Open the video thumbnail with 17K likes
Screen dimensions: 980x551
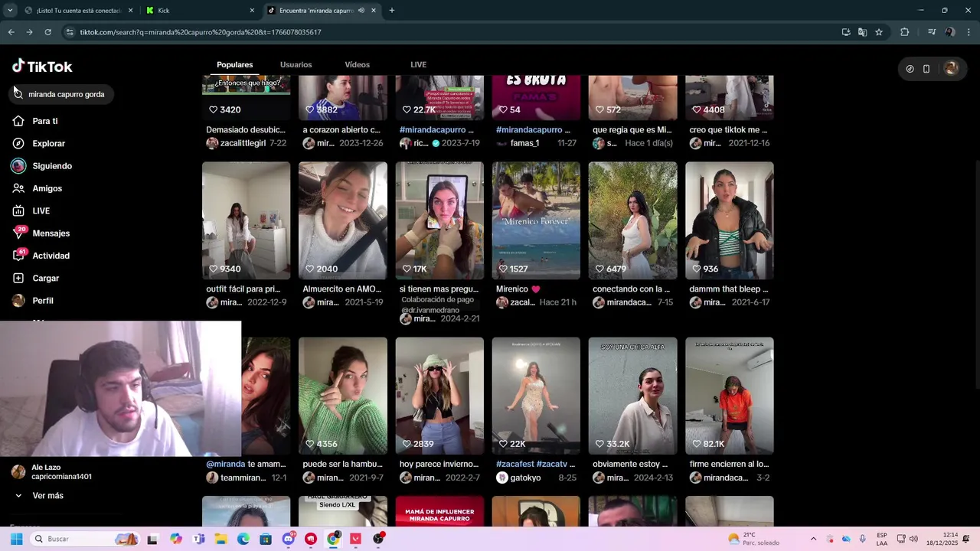439,220
